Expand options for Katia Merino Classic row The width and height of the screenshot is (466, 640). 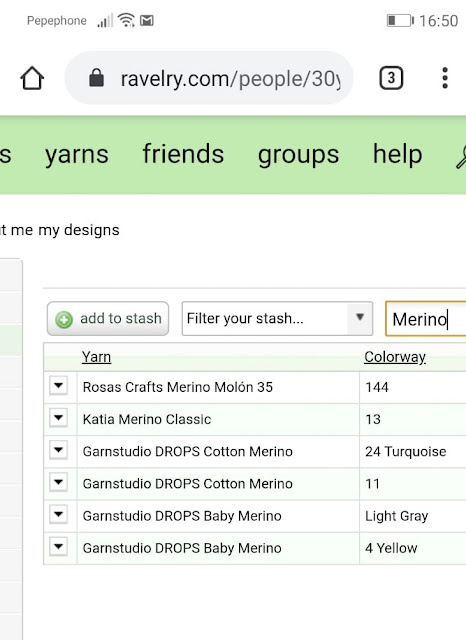click(58, 418)
